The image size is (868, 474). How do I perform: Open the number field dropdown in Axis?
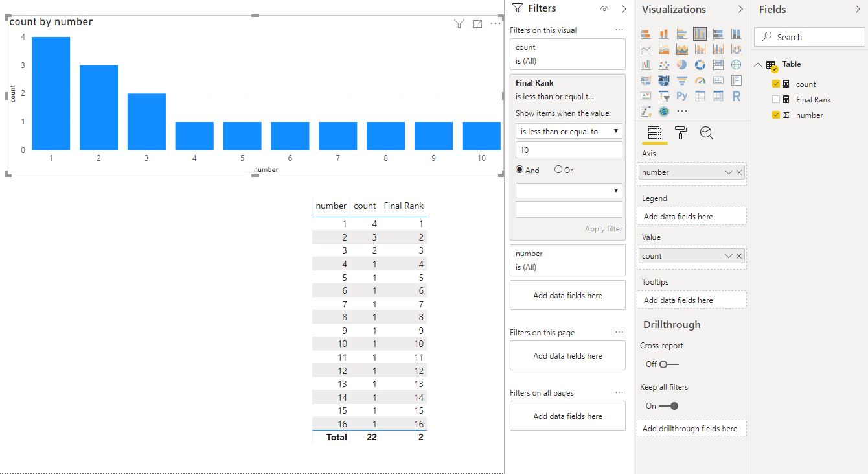[729, 172]
